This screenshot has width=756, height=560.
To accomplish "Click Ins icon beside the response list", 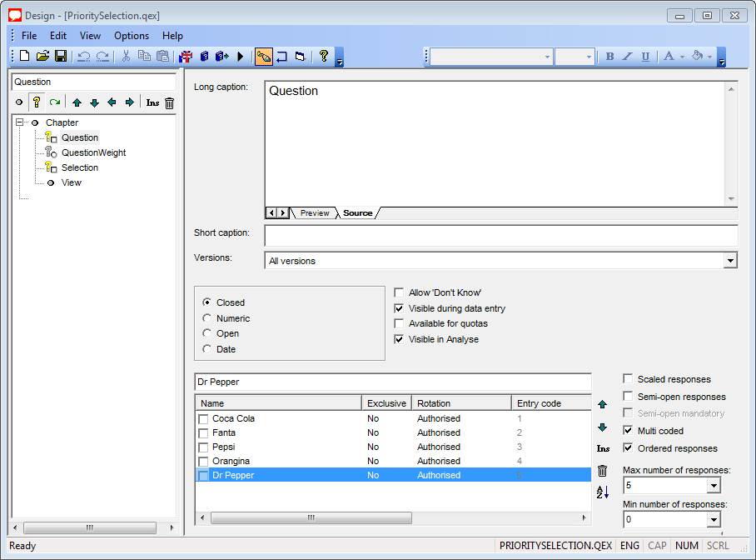I will pyautogui.click(x=603, y=449).
